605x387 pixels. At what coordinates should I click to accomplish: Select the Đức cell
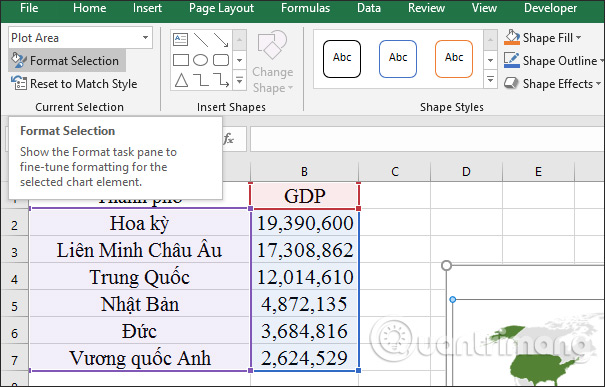[x=140, y=331]
